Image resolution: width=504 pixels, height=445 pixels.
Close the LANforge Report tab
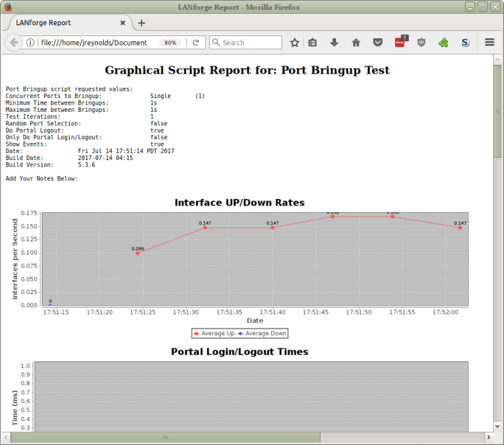(123, 23)
